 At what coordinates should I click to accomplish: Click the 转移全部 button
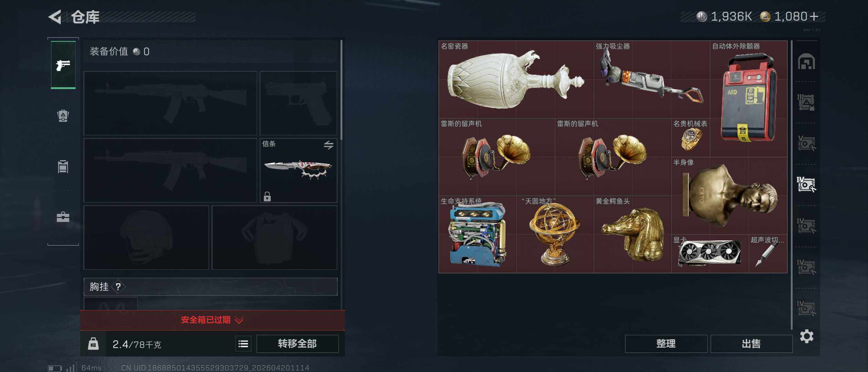coord(298,344)
